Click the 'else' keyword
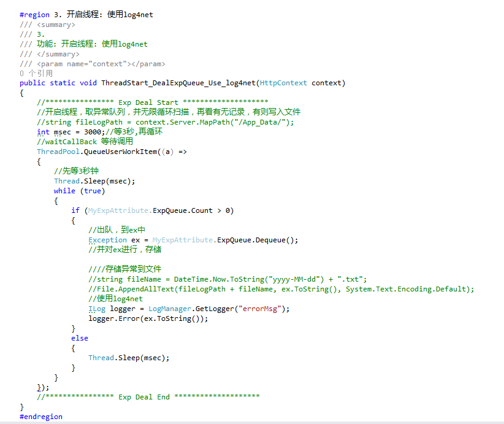This screenshot has width=504, height=424. click(79, 338)
